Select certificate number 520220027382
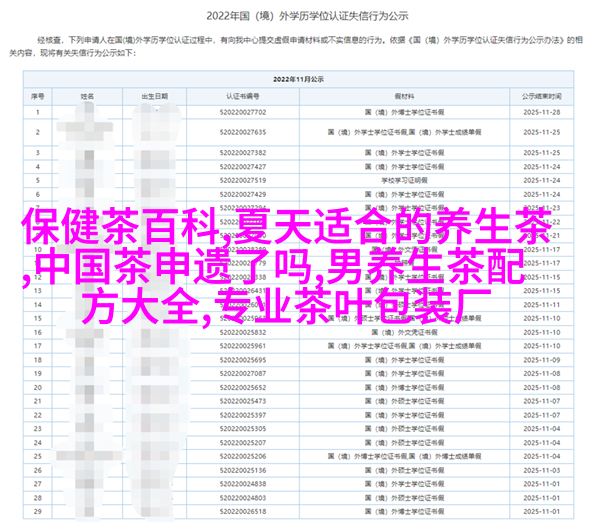The image size is (600, 522). click(245, 150)
